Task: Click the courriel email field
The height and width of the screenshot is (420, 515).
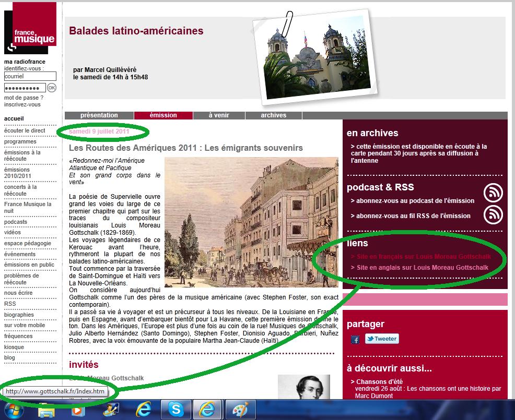Action: pyautogui.click(x=30, y=76)
